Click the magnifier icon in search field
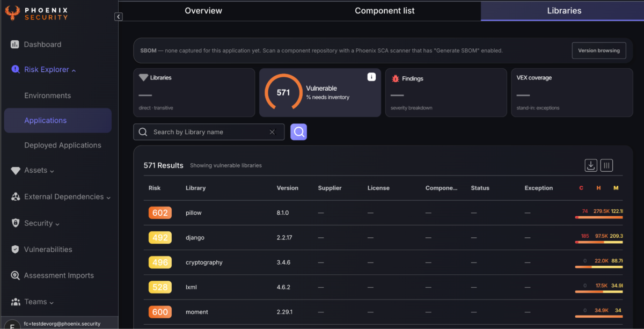 pos(143,132)
